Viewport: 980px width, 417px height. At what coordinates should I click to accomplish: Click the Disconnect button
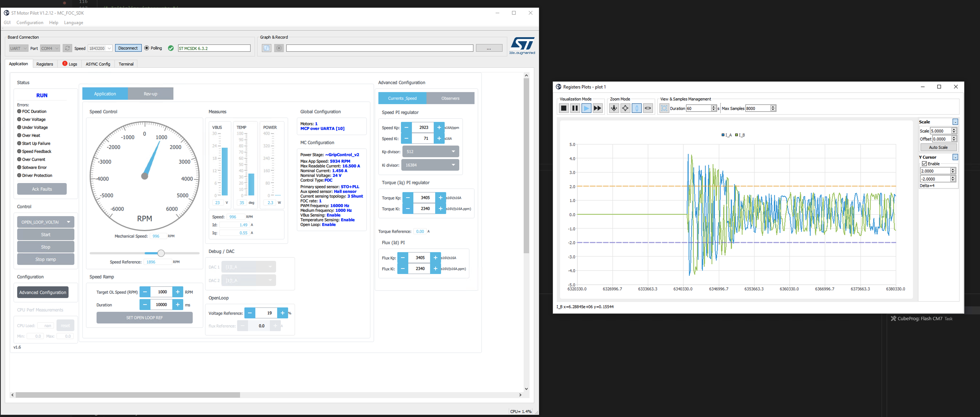pyautogui.click(x=128, y=48)
